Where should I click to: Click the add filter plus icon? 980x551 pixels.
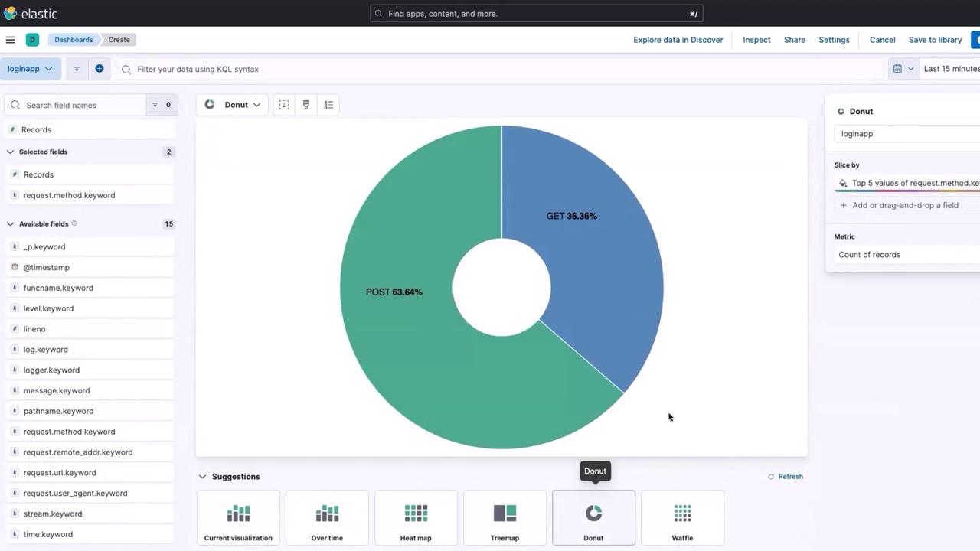click(100, 69)
